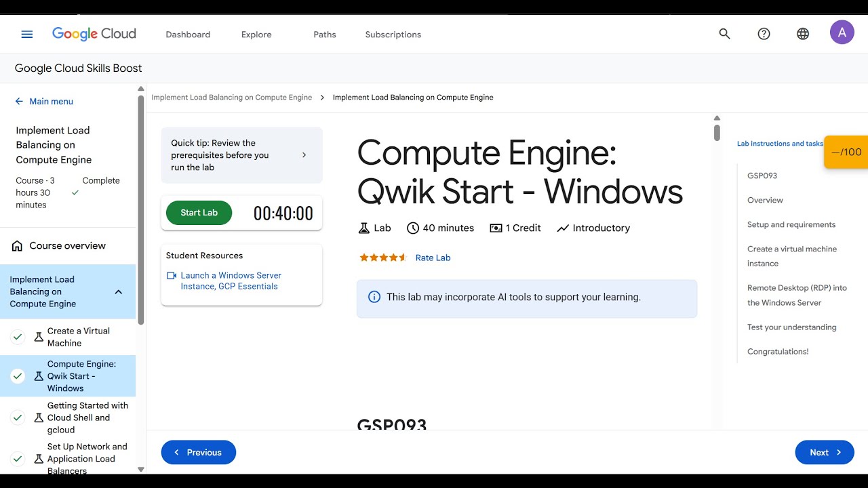
Task: Click the credit icon next to 1 Credit
Action: pos(496,228)
